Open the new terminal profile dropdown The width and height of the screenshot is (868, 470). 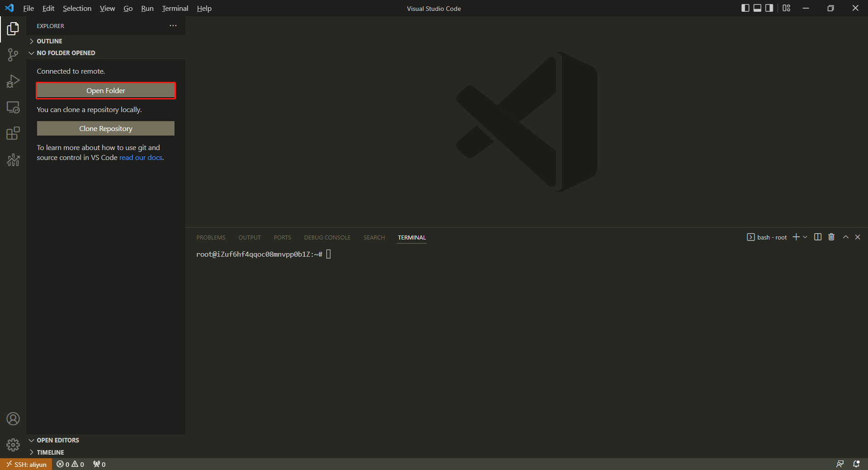click(805, 237)
